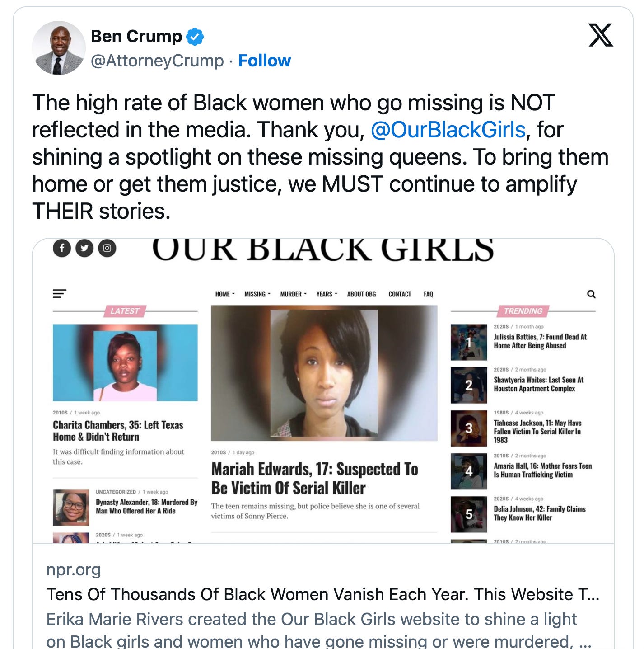Open the Facebook social icon
This screenshot has height=649, width=644.
62,248
